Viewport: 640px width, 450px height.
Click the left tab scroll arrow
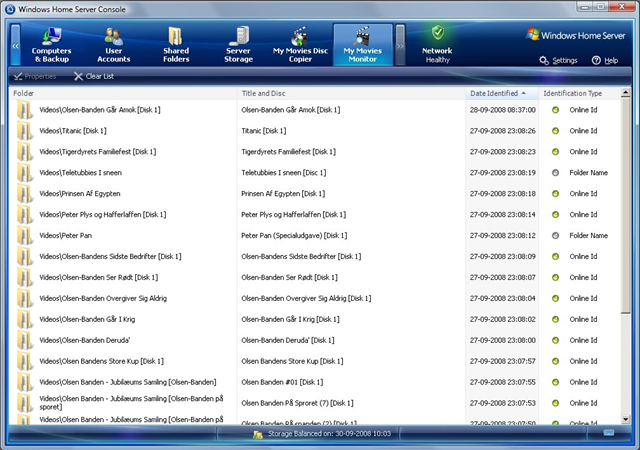[x=16, y=45]
